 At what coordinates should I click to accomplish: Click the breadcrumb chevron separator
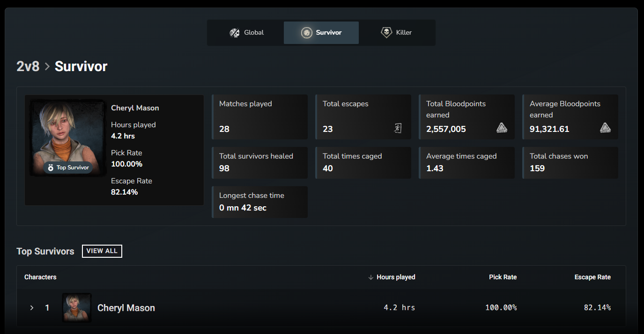[x=47, y=66]
